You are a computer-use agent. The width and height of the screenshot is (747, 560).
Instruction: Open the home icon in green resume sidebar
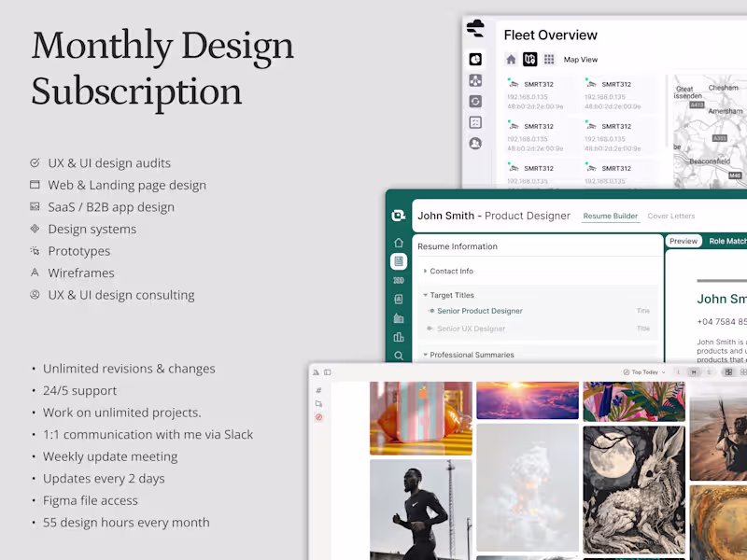pyautogui.click(x=399, y=243)
